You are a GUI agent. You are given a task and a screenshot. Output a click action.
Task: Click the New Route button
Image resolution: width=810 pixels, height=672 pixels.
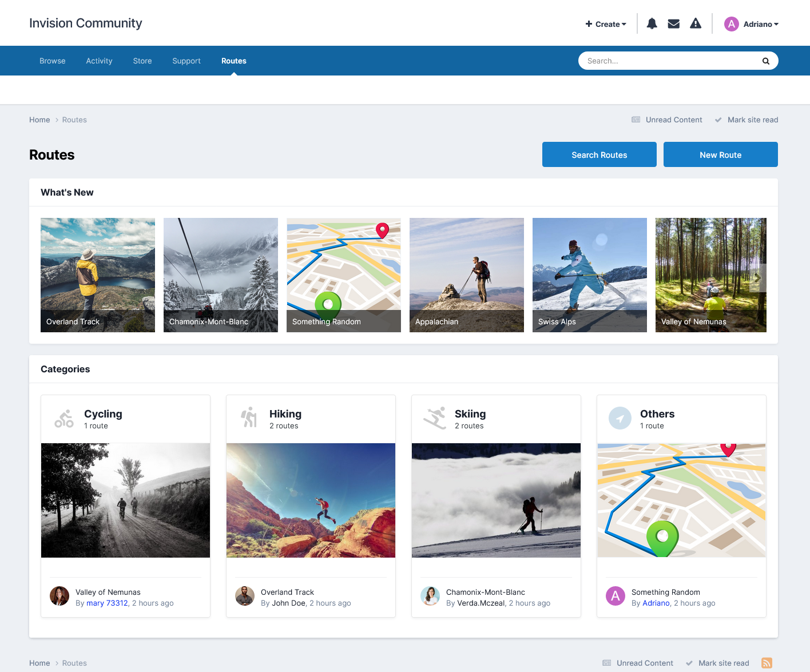tap(720, 154)
